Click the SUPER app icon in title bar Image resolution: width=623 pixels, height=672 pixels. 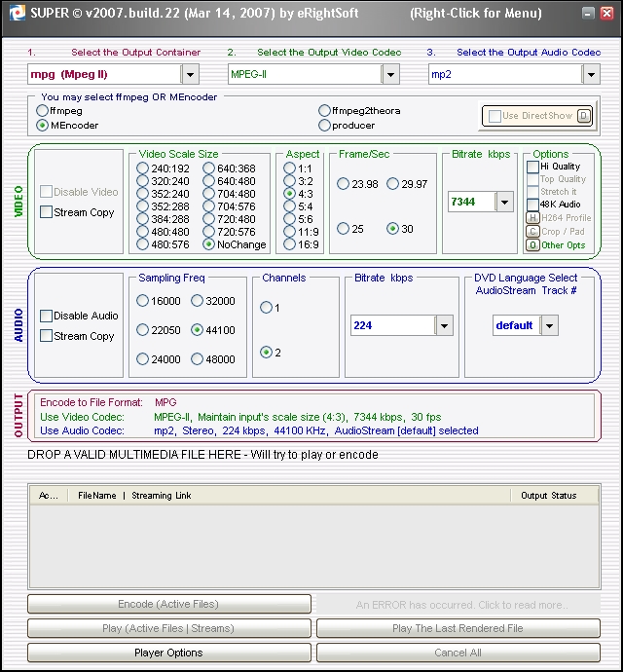tap(18, 13)
